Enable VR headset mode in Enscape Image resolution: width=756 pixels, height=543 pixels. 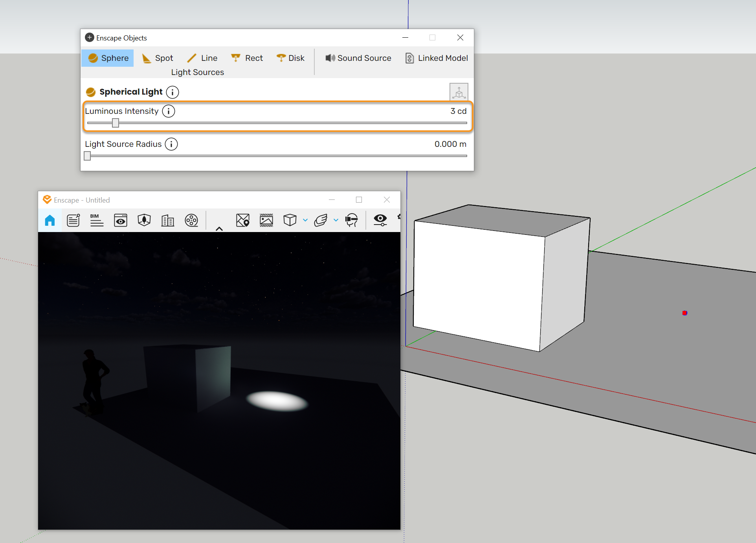[x=352, y=220]
